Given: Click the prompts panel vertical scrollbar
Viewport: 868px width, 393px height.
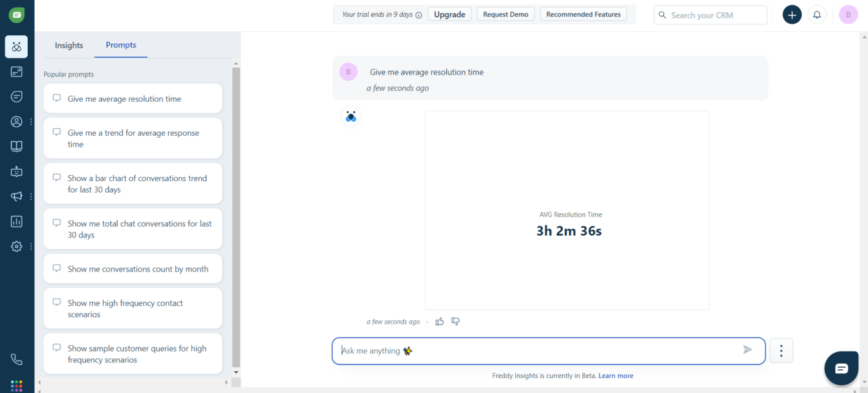Looking at the screenshot, I should pyautogui.click(x=236, y=217).
